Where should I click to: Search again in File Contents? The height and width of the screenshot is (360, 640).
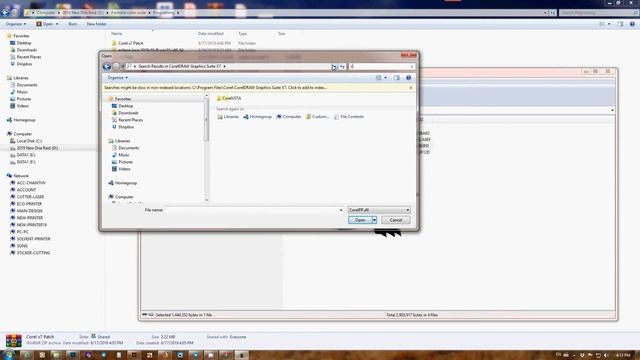click(x=349, y=117)
